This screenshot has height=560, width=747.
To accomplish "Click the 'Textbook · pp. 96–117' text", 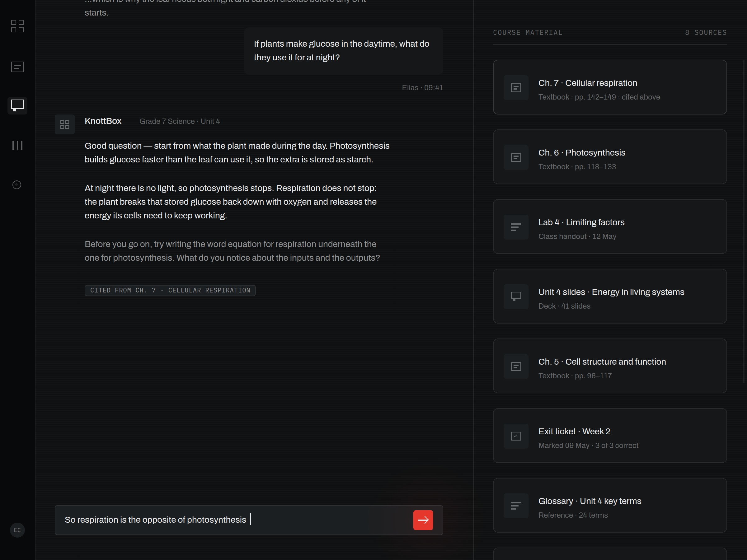I will tap(575, 376).
